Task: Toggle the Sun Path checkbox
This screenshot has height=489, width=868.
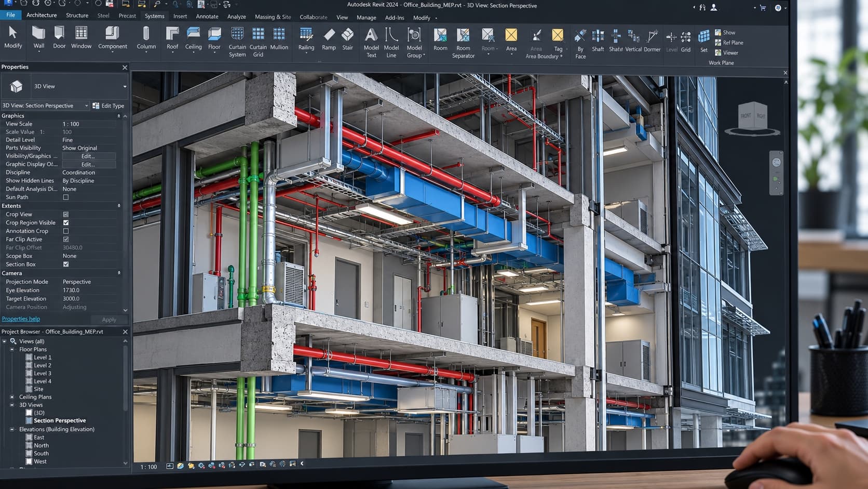Action: coord(66,197)
